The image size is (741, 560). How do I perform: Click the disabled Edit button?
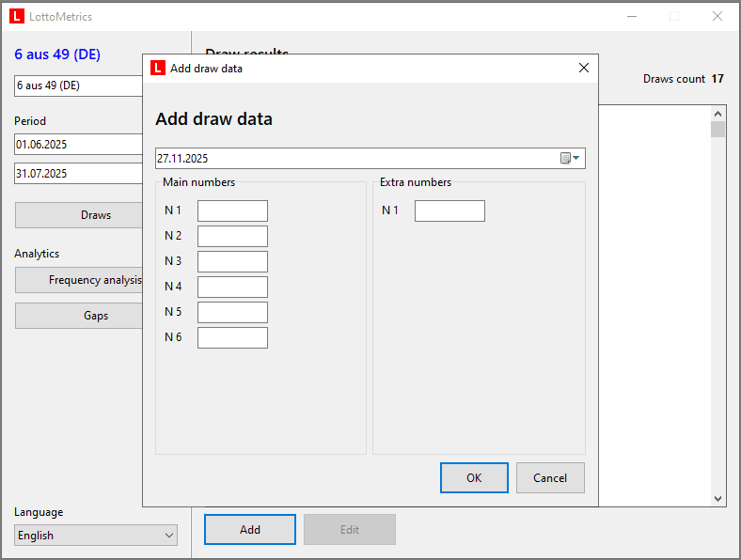[x=350, y=529]
